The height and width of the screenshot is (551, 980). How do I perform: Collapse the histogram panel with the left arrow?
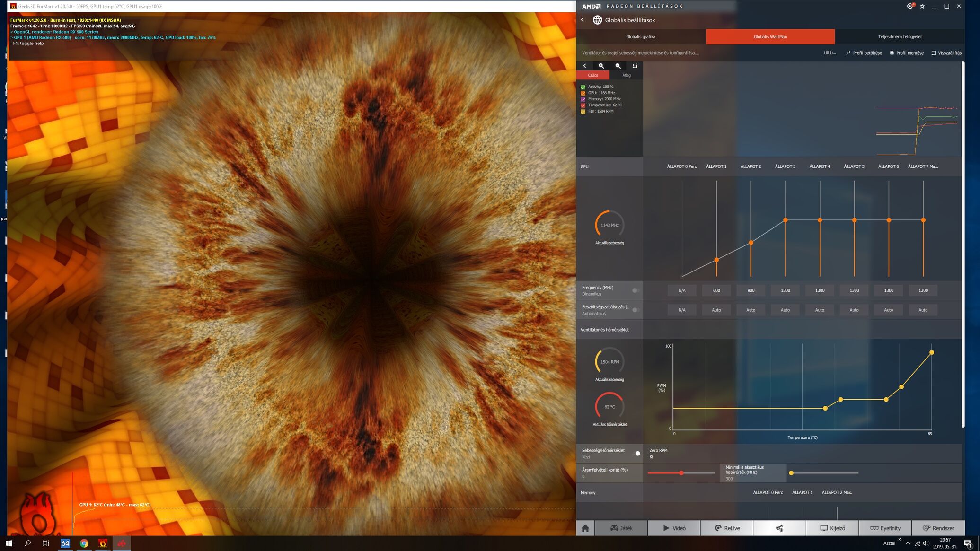point(584,66)
